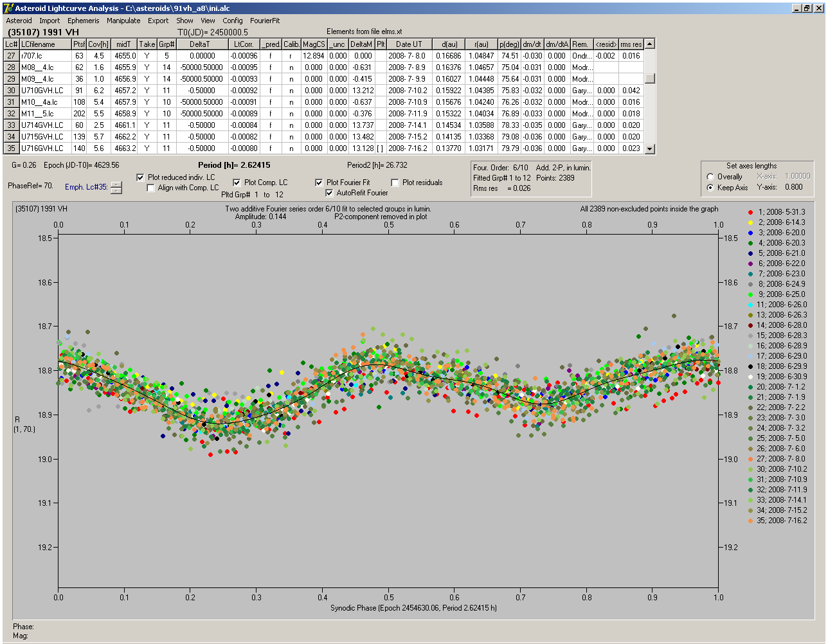The width and height of the screenshot is (828, 644).
Task: Click the application icon in the title bar
Action: point(8,8)
